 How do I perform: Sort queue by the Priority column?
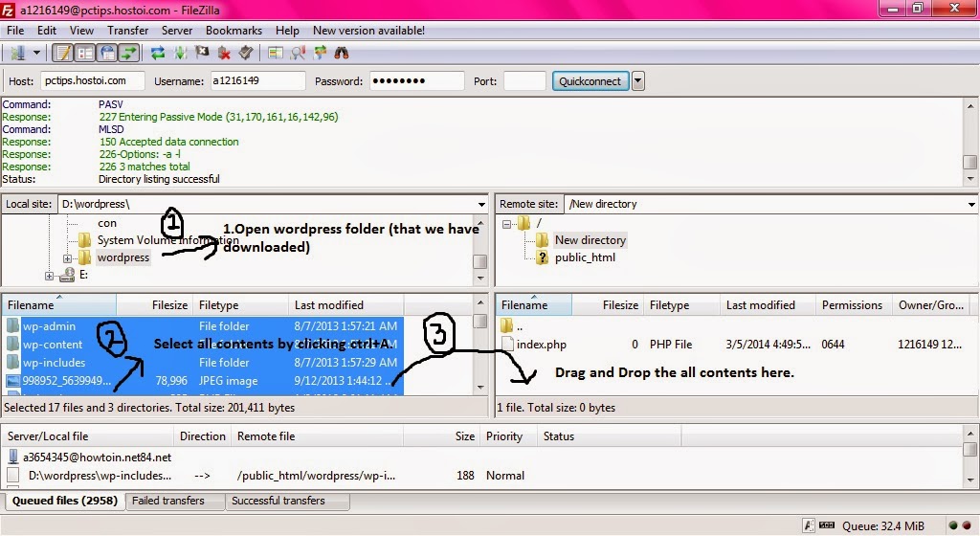point(509,436)
